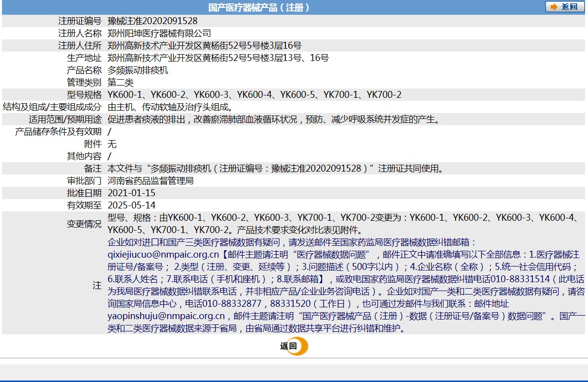This screenshot has width=588, height=382.
Task: Click the 有效期至 label
Action: [x=84, y=205]
